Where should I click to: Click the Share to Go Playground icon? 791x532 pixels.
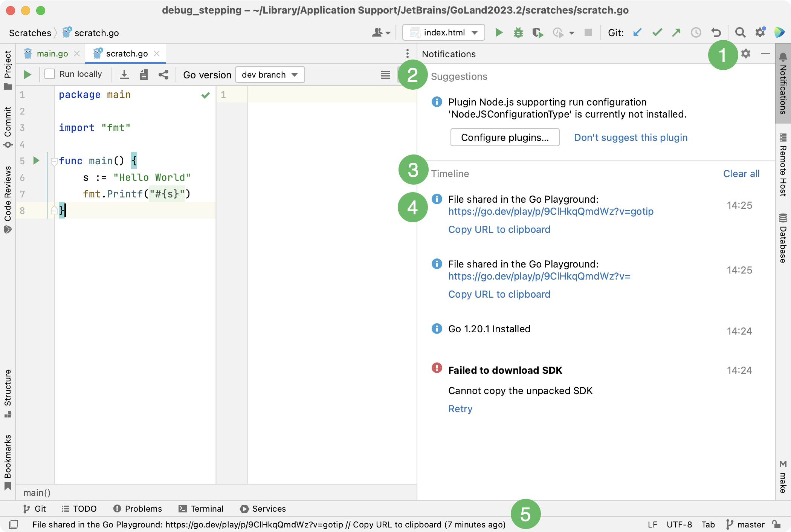click(x=163, y=75)
